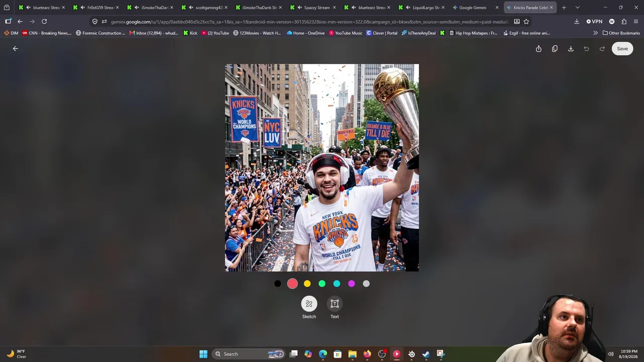
Task: Open the Other Bookmarks folder
Action: pos(621,33)
